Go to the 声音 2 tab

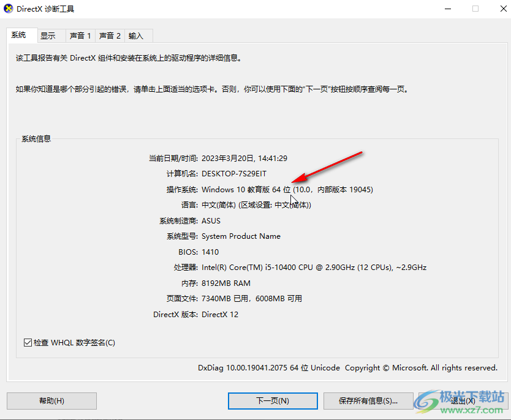[x=110, y=36]
